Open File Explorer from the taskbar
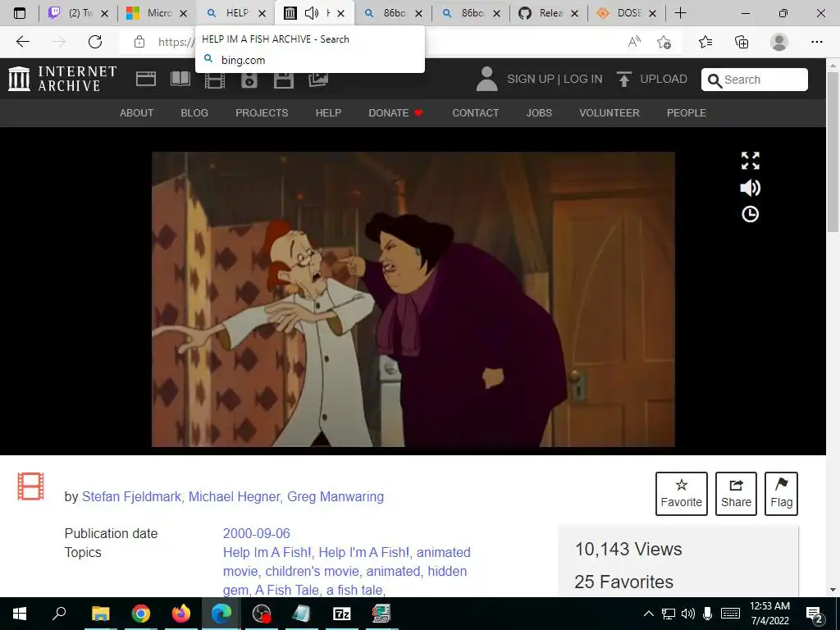The height and width of the screenshot is (630, 840). click(x=100, y=614)
